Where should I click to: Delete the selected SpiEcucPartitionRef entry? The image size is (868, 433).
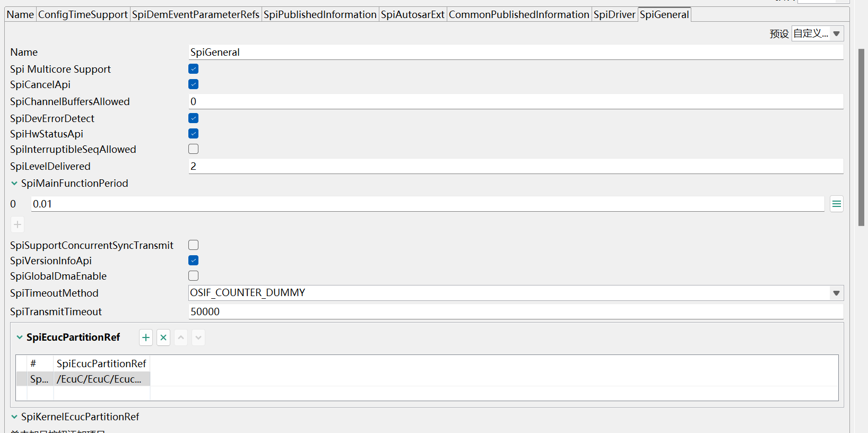pos(163,337)
